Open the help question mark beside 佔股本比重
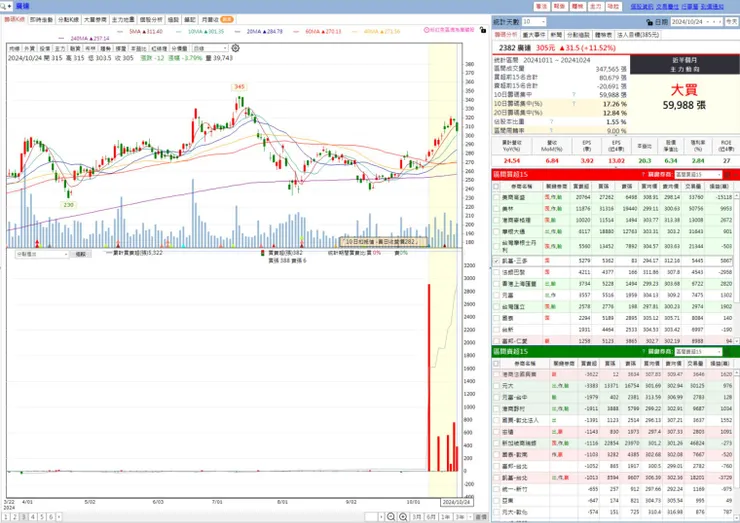Image resolution: width=740 pixels, height=523 pixels. [x=552, y=122]
